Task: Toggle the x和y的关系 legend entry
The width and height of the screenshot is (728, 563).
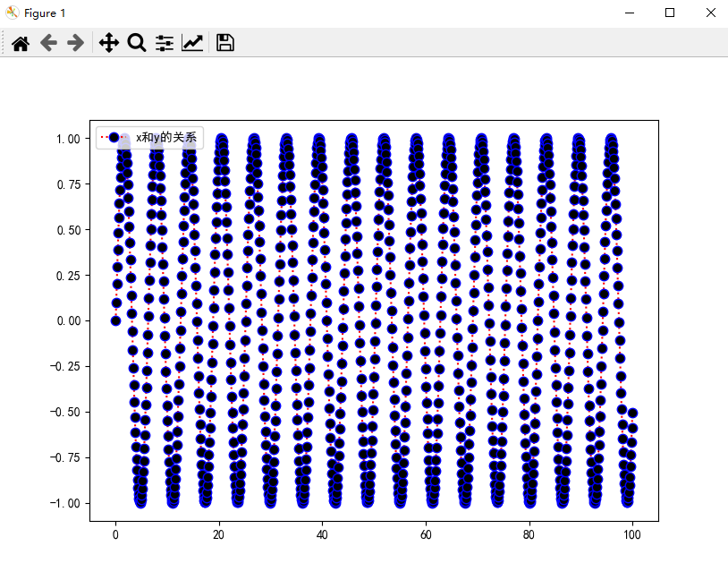Action: point(166,138)
